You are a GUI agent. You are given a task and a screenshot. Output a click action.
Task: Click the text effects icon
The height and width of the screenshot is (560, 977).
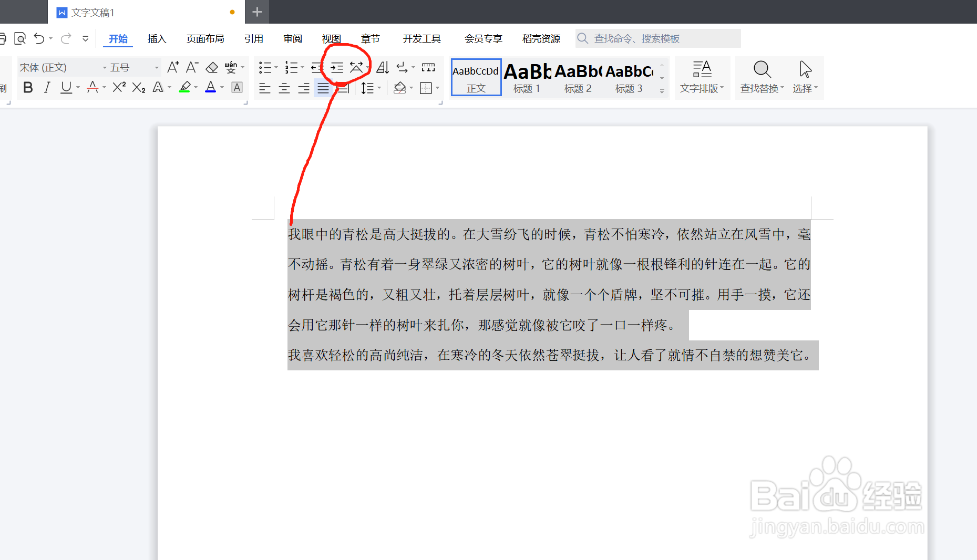click(x=158, y=88)
